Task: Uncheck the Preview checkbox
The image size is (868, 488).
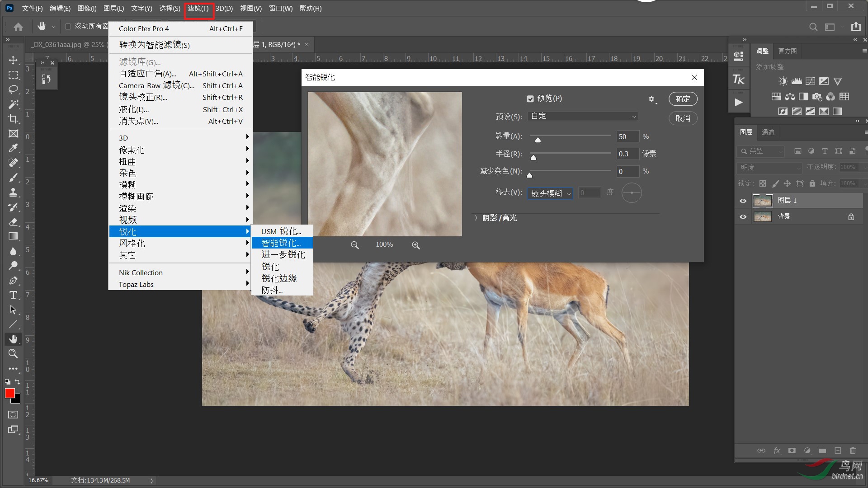Action: coord(530,99)
